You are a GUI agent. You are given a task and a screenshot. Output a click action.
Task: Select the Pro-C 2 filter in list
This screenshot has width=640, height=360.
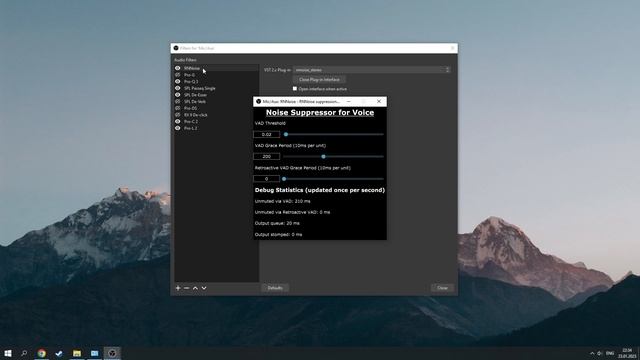point(217,121)
